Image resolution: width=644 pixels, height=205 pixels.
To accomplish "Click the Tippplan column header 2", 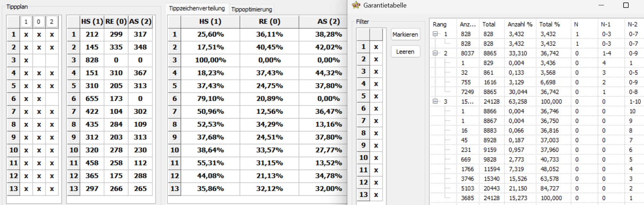I will tap(52, 22).
